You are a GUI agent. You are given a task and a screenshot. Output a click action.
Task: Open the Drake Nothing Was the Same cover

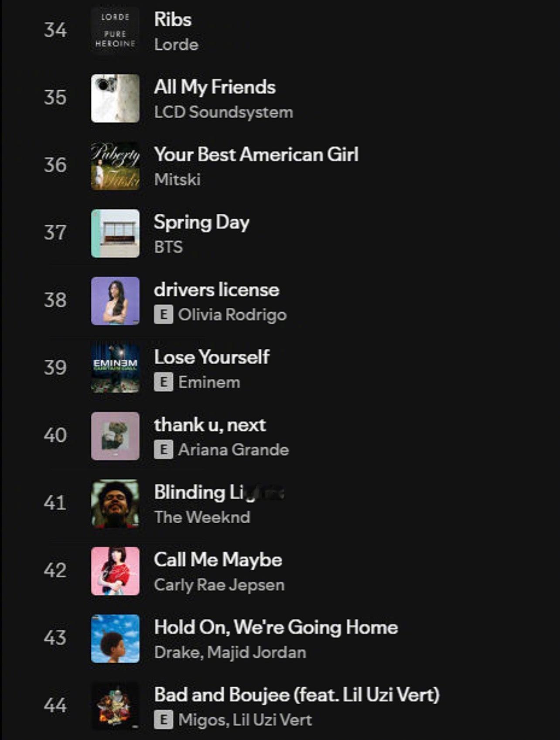coord(115,639)
